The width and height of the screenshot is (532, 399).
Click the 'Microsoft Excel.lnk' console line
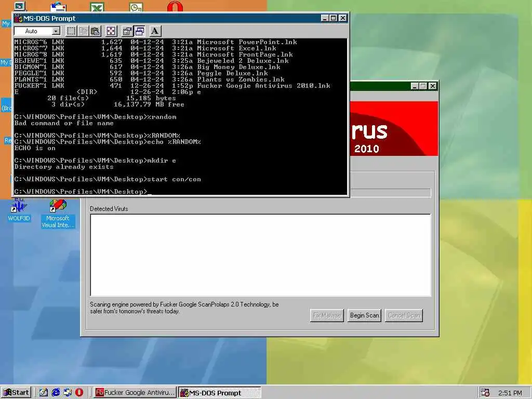pos(145,48)
